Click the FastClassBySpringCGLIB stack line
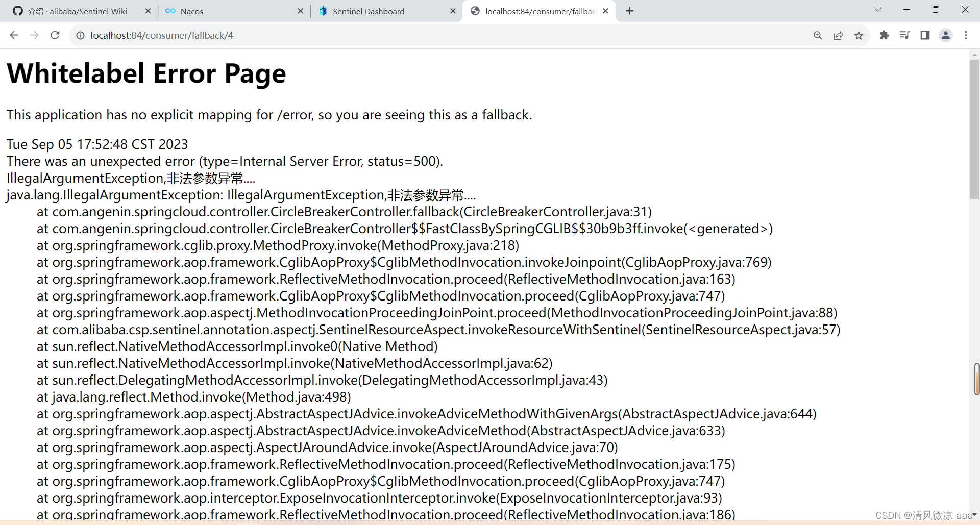 [x=405, y=229]
